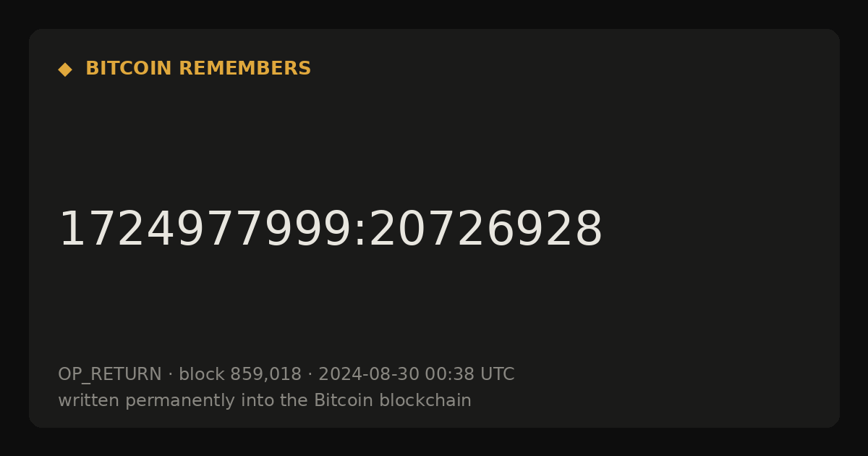Click the 00:38 time value
The height and width of the screenshot is (456, 868).
pos(450,375)
